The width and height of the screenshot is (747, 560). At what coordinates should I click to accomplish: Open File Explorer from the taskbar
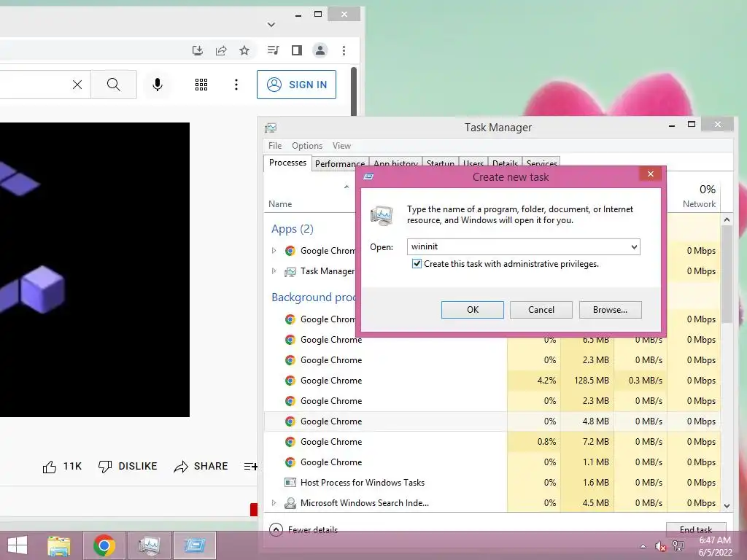(59, 545)
